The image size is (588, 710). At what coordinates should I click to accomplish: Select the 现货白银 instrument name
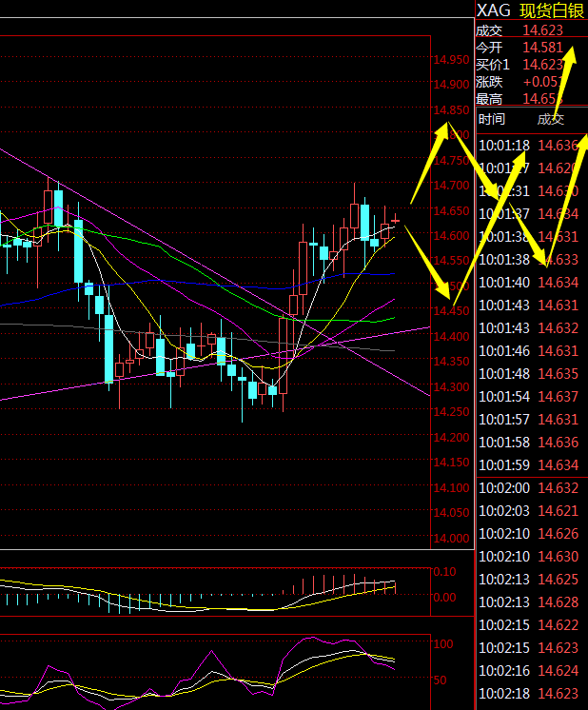551,10
